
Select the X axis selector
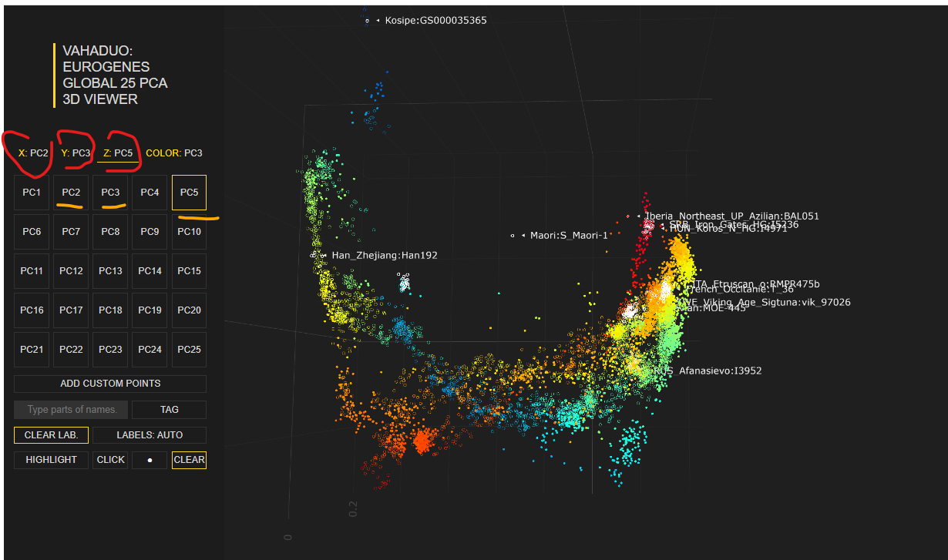click(33, 153)
